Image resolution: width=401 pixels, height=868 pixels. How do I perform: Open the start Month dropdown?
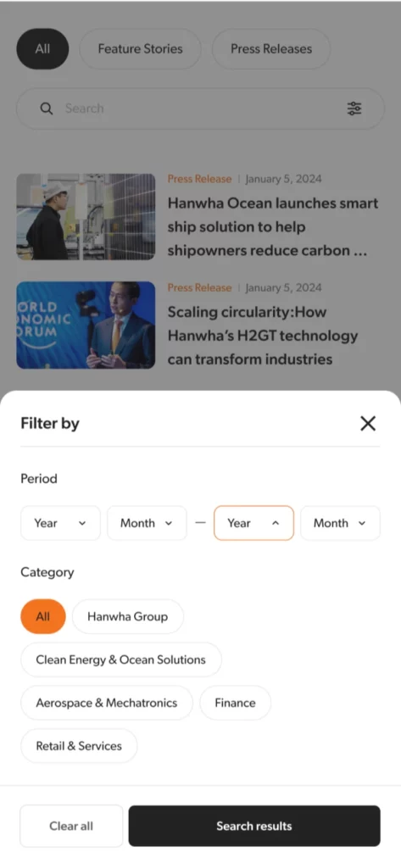[147, 523]
